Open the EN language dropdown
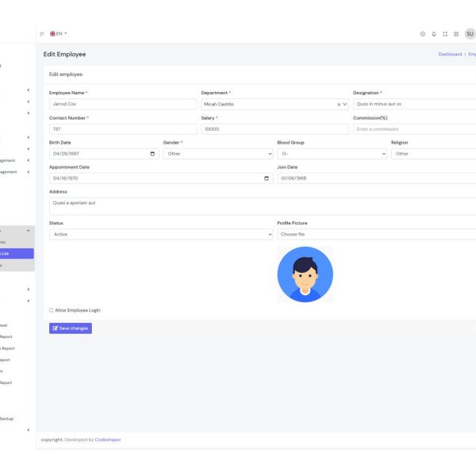Viewport: 476px width, 476px height. pos(59,34)
